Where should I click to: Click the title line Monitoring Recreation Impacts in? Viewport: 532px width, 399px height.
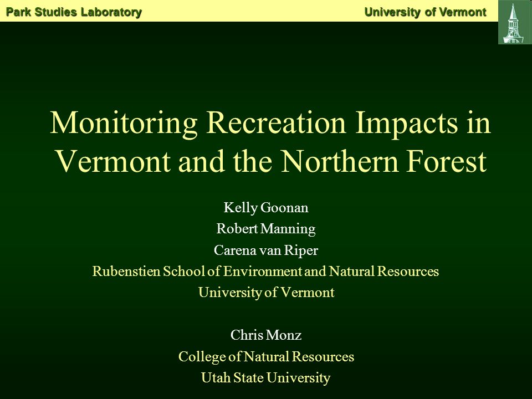point(270,124)
